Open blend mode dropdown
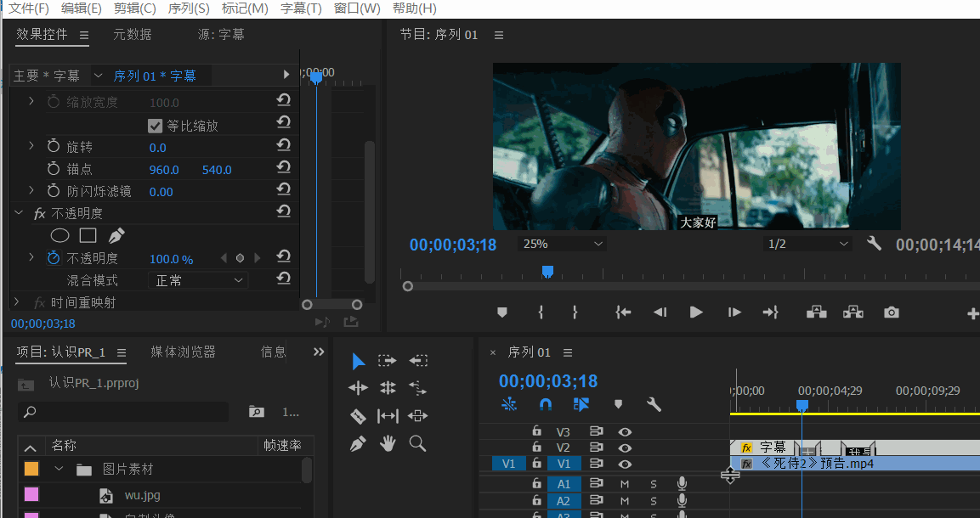The height and width of the screenshot is (518, 980). (x=198, y=280)
